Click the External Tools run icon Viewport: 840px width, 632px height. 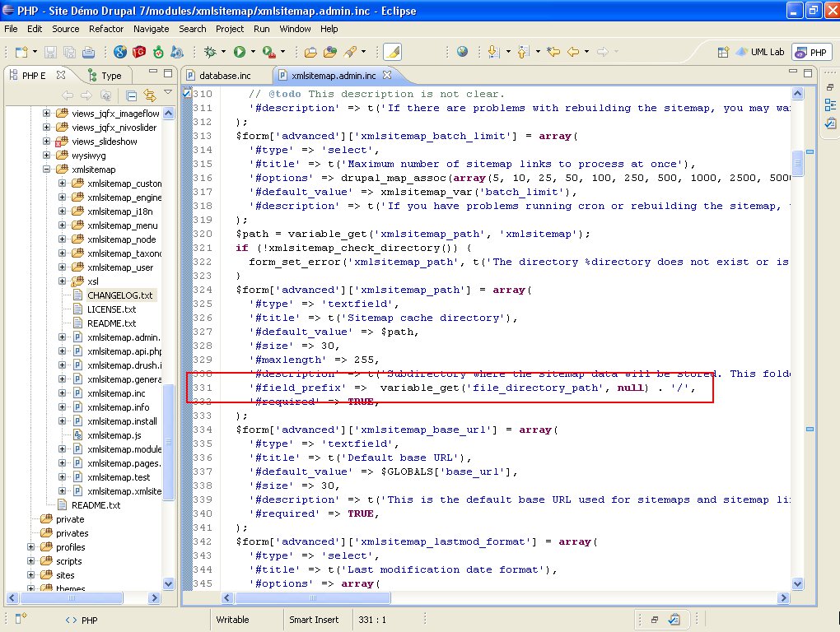(269, 52)
